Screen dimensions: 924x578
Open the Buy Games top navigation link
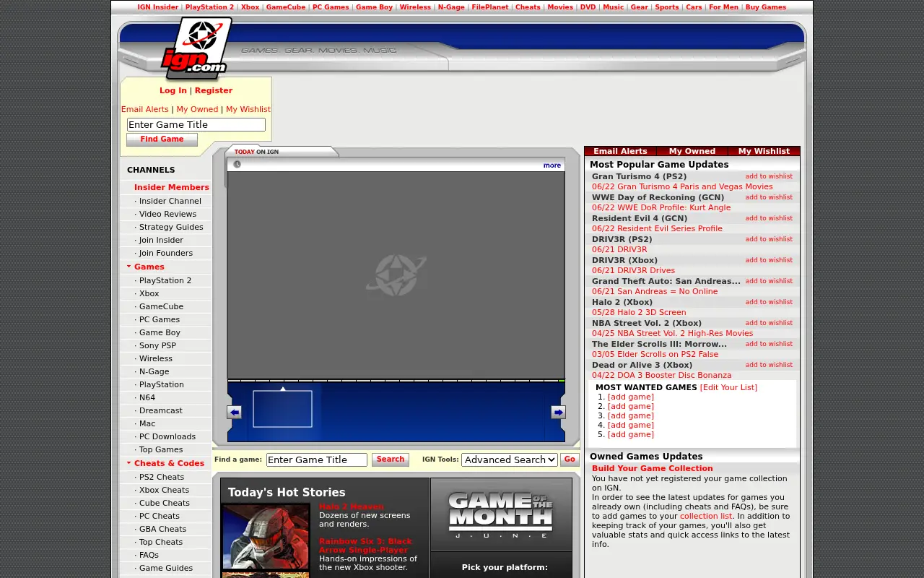click(x=766, y=7)
